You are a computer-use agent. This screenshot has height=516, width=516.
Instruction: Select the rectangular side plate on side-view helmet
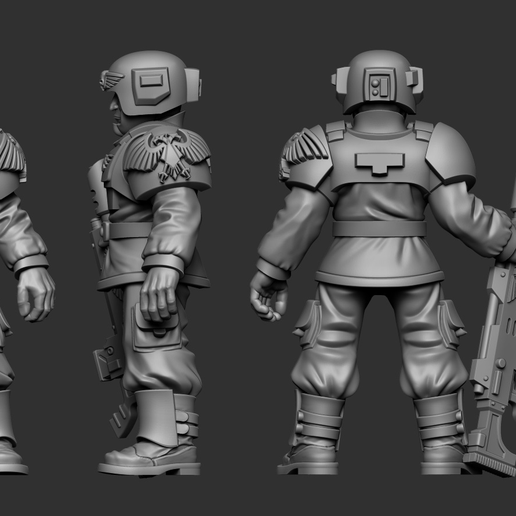[x=151, y=85]
